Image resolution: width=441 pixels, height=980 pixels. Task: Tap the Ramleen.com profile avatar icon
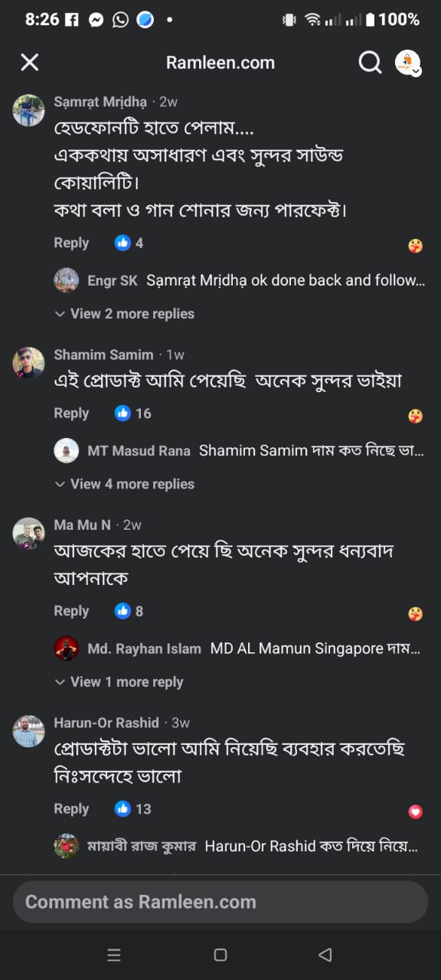click(407, 61)
